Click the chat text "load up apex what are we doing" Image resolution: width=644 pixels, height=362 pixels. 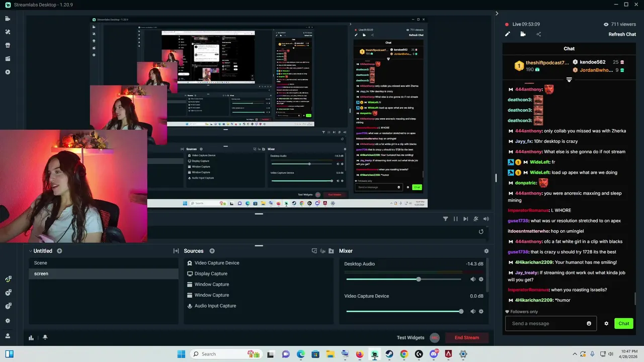tap(584, 172)
